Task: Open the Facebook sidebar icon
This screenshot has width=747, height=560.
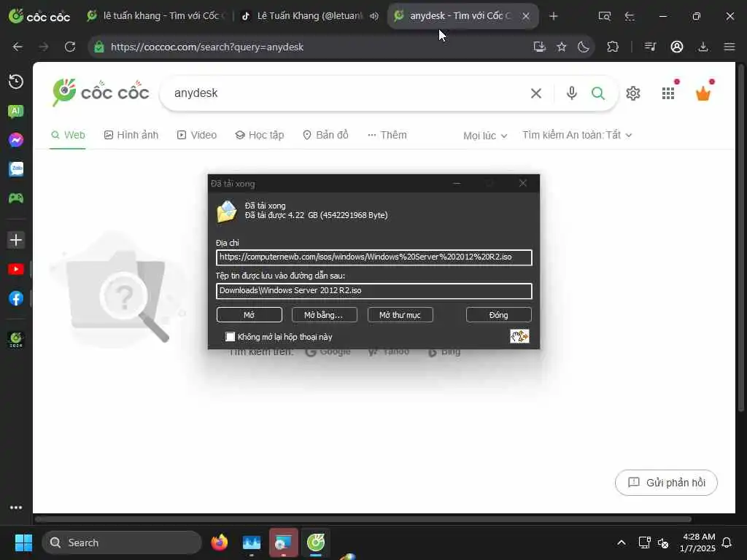Action: 16,298
